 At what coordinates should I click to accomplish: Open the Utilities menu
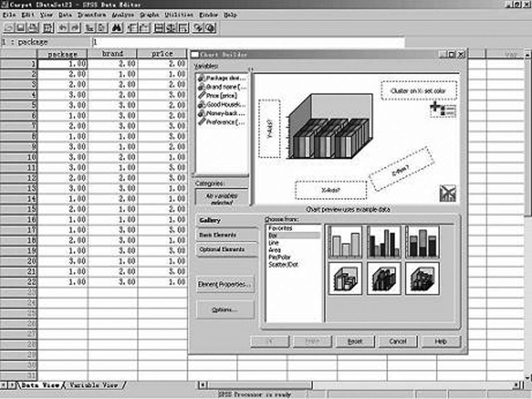(179, 15)
